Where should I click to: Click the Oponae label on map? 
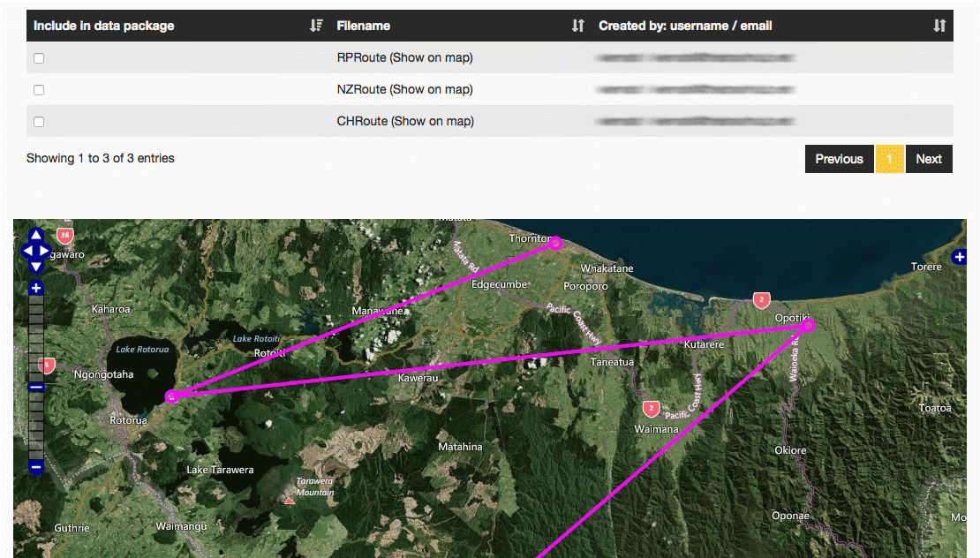click(x=791, y=516)
